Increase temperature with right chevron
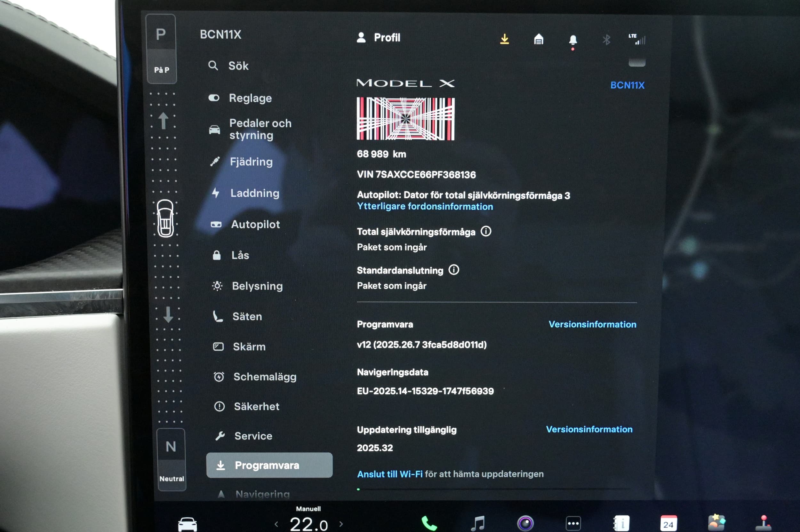This screenshot has height=532, width=800. pos(341,524)
